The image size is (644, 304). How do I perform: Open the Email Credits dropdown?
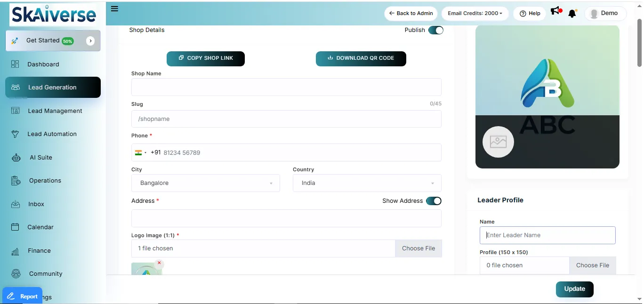click(x=475, y=13)
